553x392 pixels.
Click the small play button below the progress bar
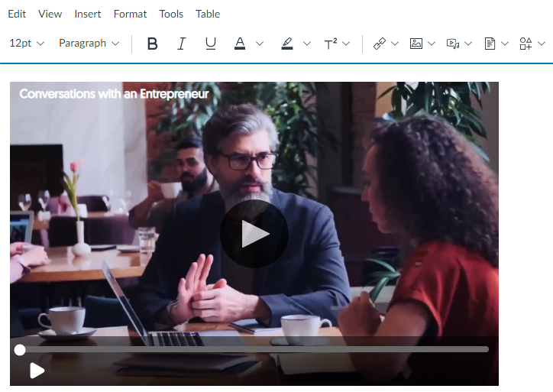[37, 371]
